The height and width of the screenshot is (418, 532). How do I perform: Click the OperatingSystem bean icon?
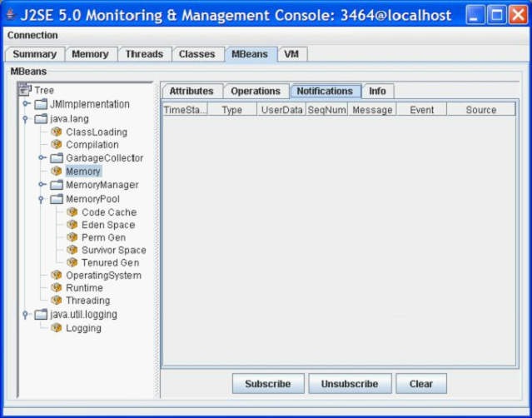click(x=57, y=275)
